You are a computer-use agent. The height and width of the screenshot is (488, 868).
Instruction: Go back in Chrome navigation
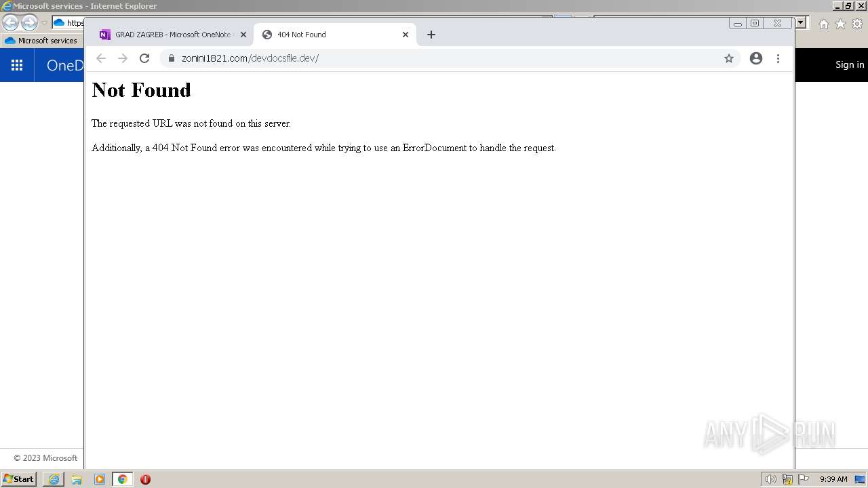pyautogui.click(x=101, y=58)
